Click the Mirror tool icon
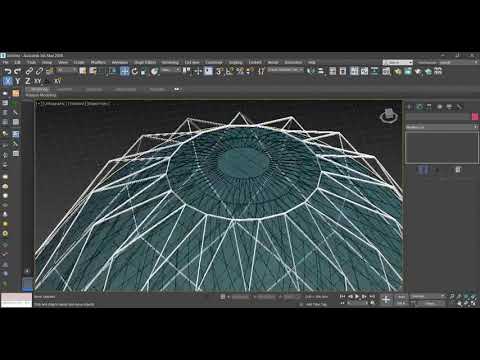Screen dimensions: 480x360 tap(311, 71)
